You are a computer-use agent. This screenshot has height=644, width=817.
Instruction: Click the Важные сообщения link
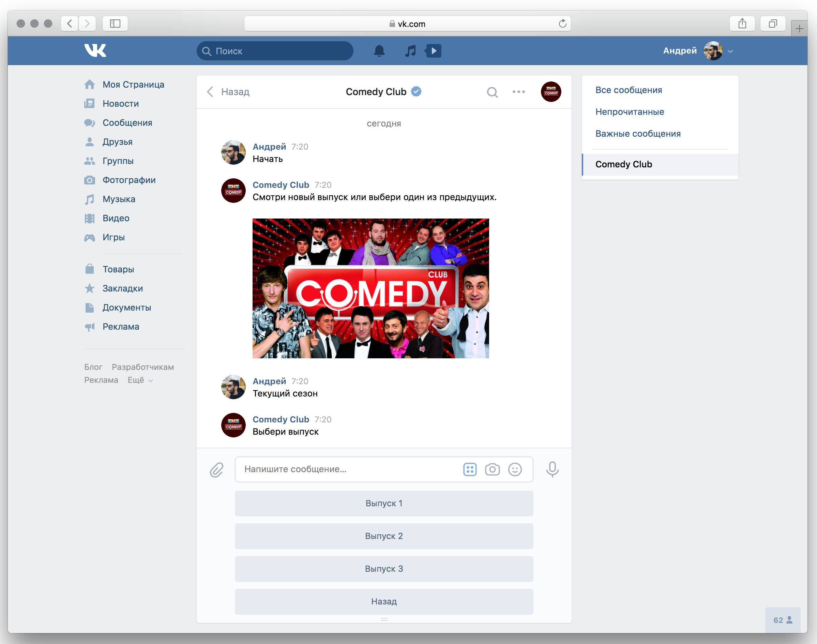[x=637, y=133]
